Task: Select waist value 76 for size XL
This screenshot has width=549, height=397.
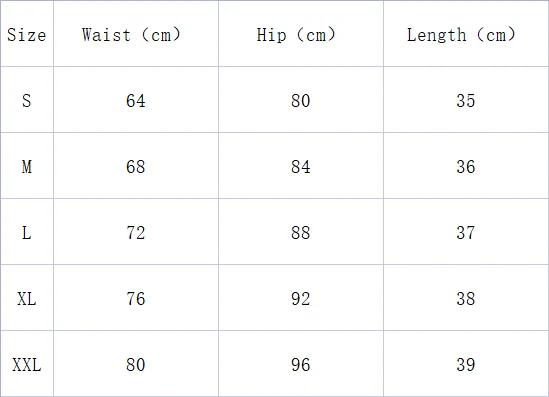Action: click(x=136, y=299)
